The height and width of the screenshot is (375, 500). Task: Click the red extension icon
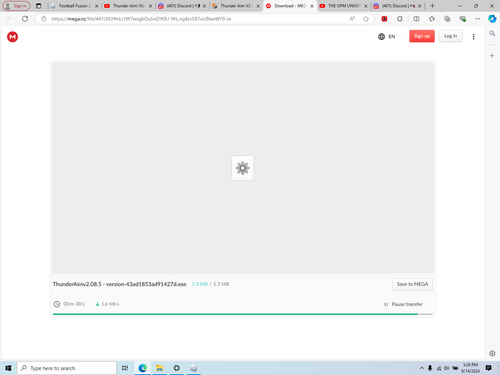click(384, 19)
